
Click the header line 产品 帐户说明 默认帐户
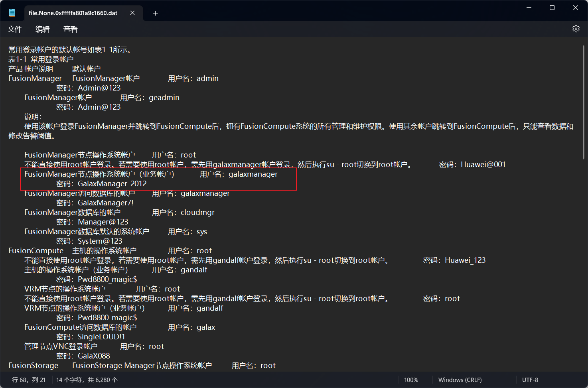tap(54, 69)
